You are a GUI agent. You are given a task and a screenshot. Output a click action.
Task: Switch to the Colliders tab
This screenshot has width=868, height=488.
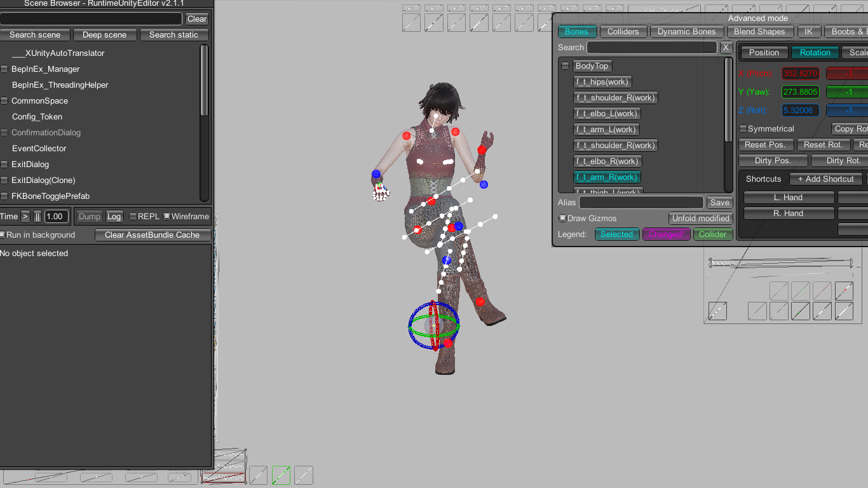(623, 32)
